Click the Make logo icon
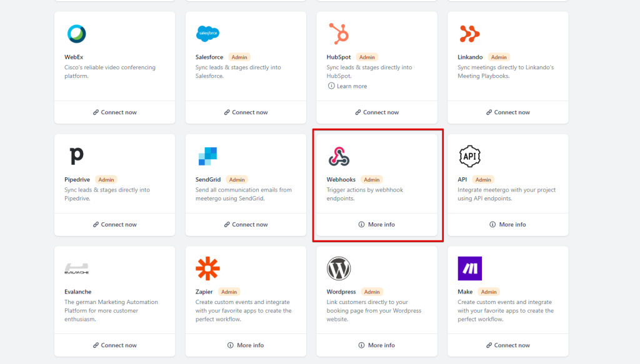The width and height of the screenshot is (640, 364). tap(469, 268)
